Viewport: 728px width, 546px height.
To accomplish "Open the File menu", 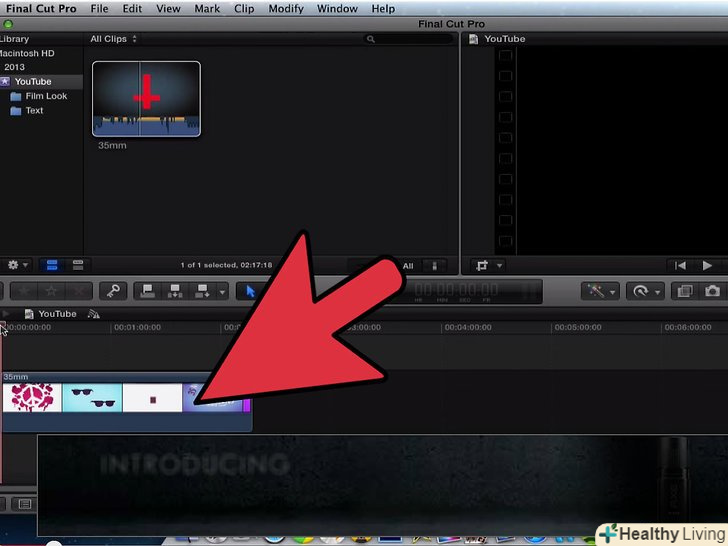I will [x=99, y=8].
